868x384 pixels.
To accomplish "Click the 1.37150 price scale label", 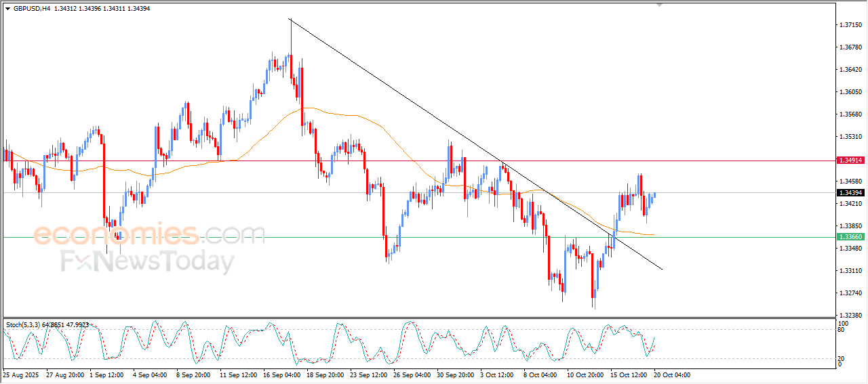I will pyautogui.click(x=850, y=25).
